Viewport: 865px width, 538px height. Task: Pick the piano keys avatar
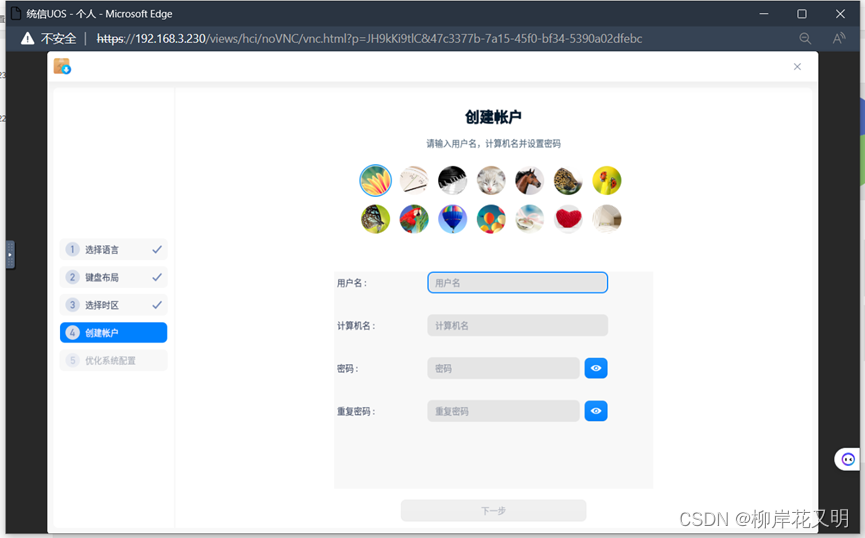click(x=452, y=180)
